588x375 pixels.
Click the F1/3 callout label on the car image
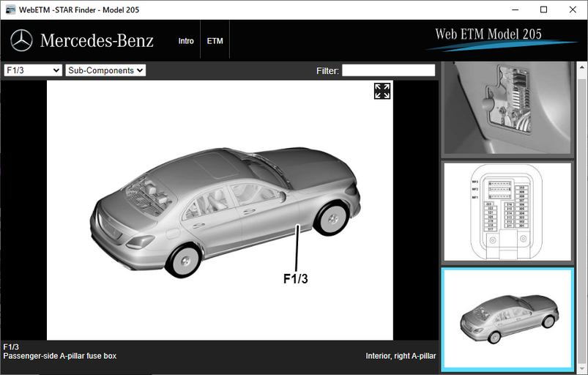(296, 278)
